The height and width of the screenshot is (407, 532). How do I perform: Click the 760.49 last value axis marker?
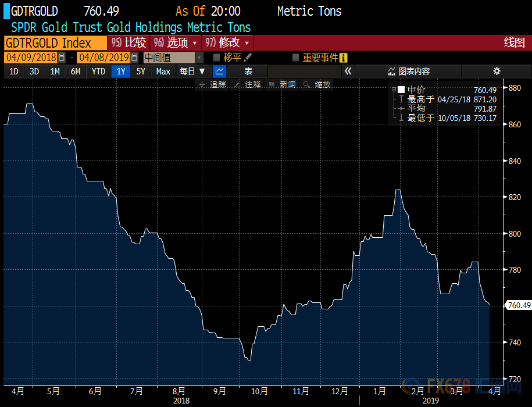pyautogui.click(x=519, y=305)
